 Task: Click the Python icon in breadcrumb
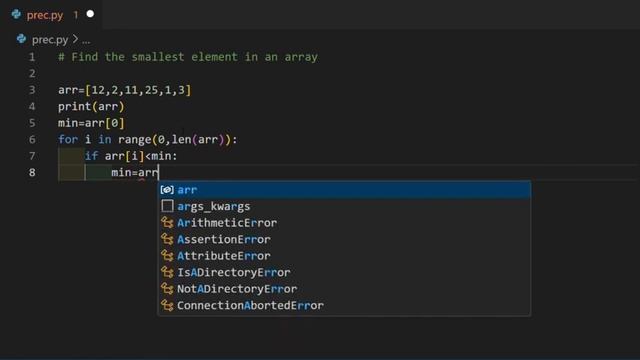point(21,39)
